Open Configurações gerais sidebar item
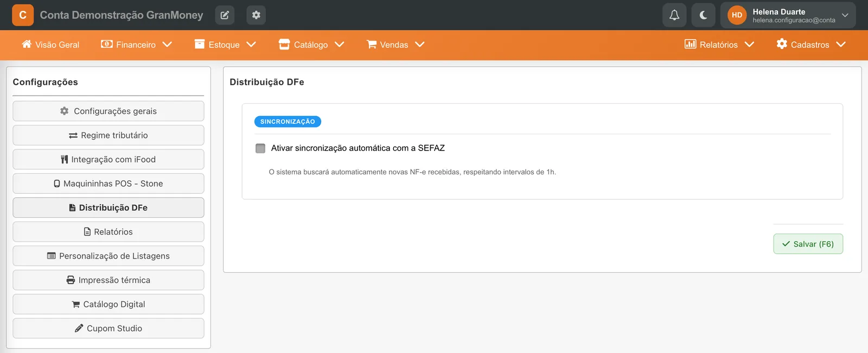 (108, 111)
